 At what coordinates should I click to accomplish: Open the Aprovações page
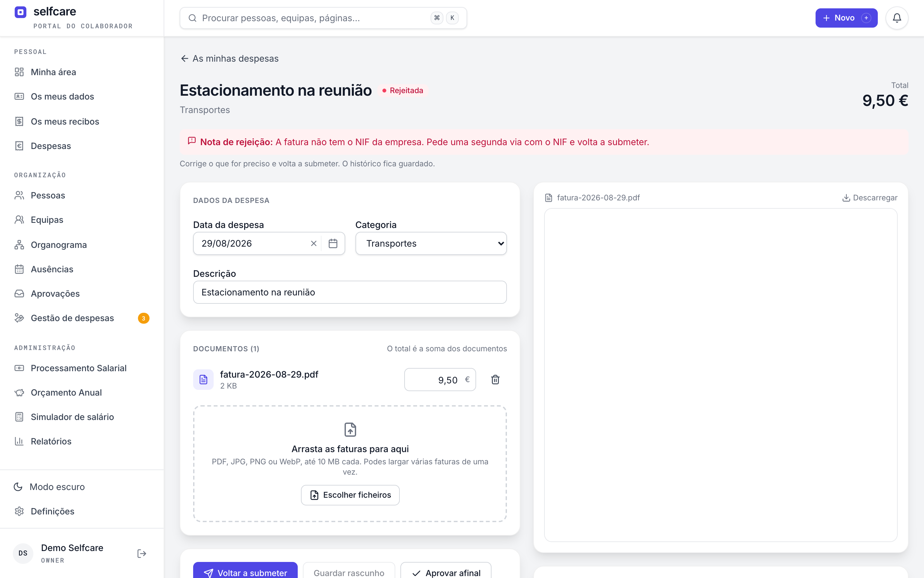click(82, 293)
